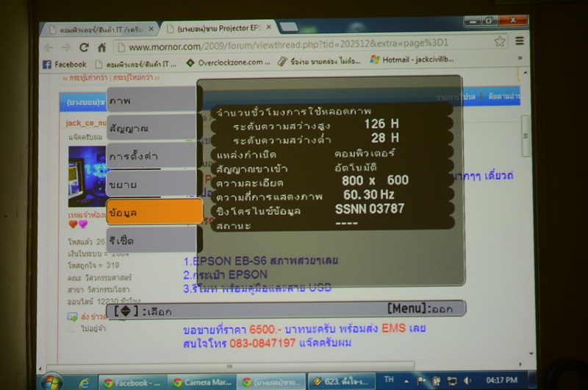This screenshot has height=390, width=588.
Task: Reload the page with refresh icon
Action: [84, 47]
